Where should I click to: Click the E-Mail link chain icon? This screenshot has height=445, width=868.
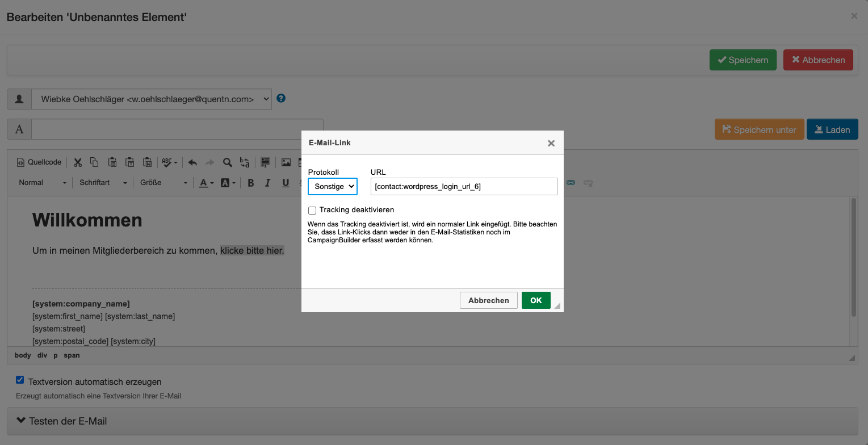(571, 183)
